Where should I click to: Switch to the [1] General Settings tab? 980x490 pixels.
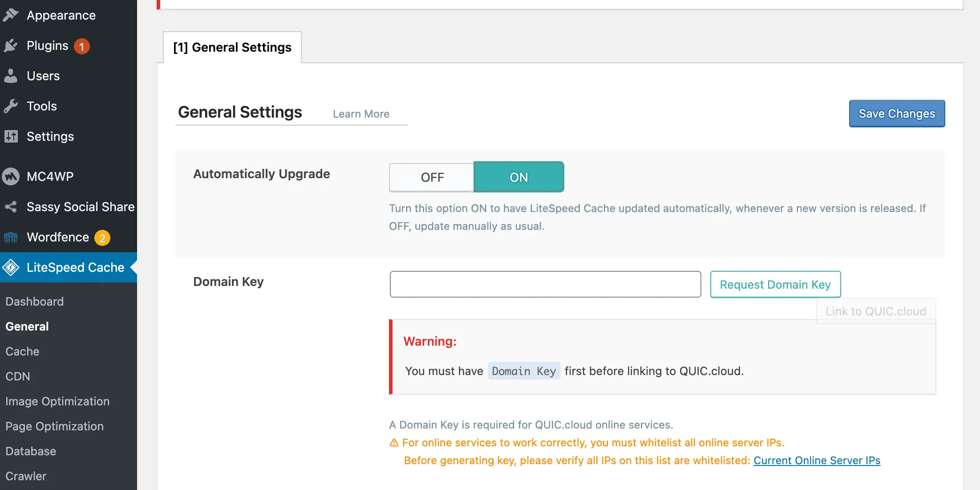(x=232, y=47)
